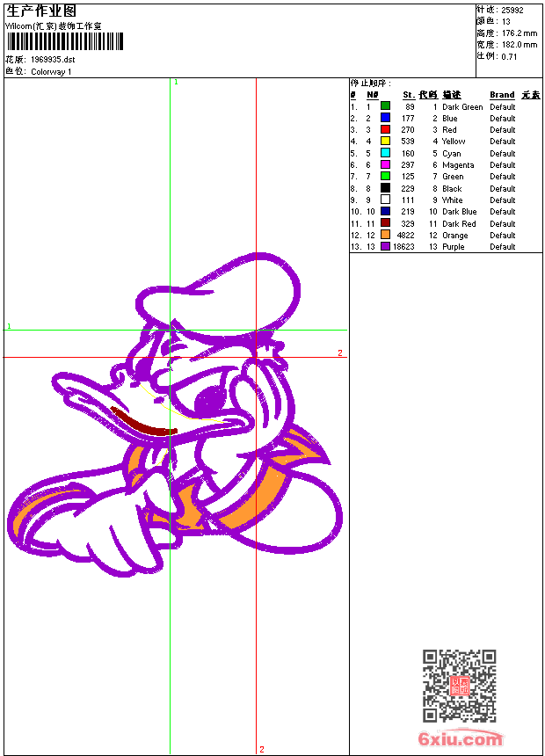Select the 'Blue' description text
The width and height of the screenshot is (545, 756).
click(x=449, y=119)
